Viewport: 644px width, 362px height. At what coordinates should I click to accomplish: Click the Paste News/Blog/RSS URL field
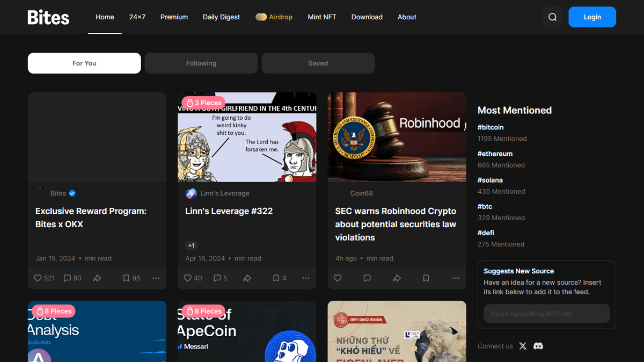click(547, 314)
